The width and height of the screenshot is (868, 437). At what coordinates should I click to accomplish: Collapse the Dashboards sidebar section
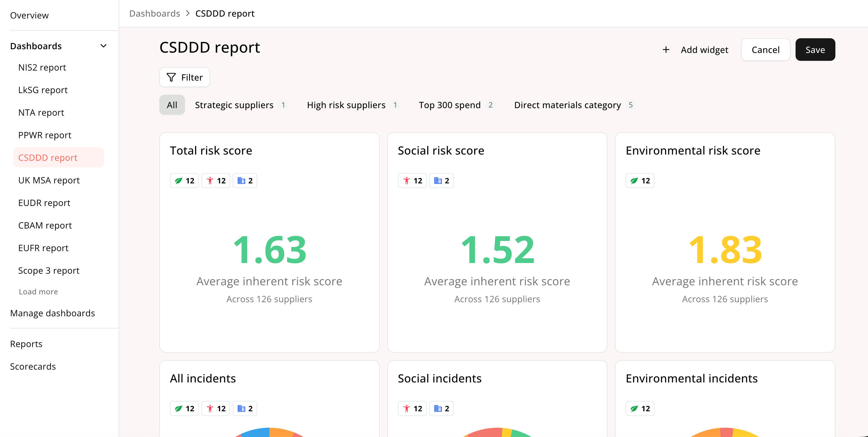point(103,46)
